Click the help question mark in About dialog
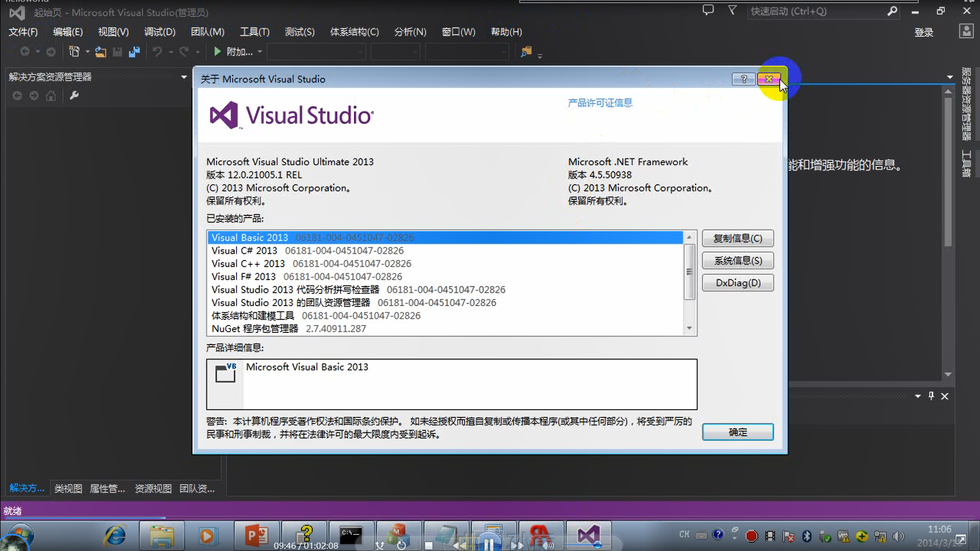The height and width of the screenshot is (551, 980). click(x=743, y=79)
